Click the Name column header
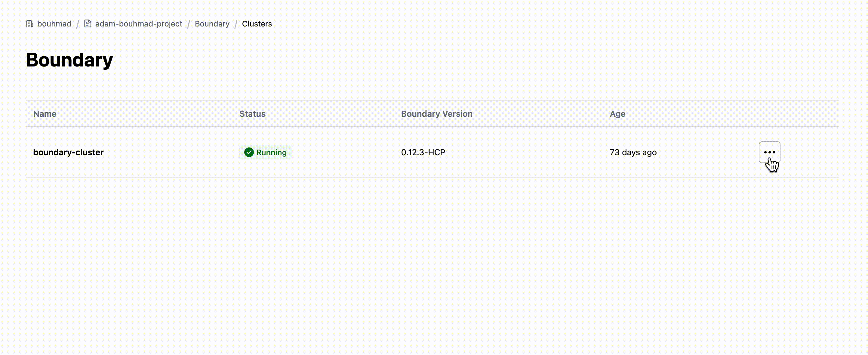Viewport: 868px width, 355px height. coord(45,114)
